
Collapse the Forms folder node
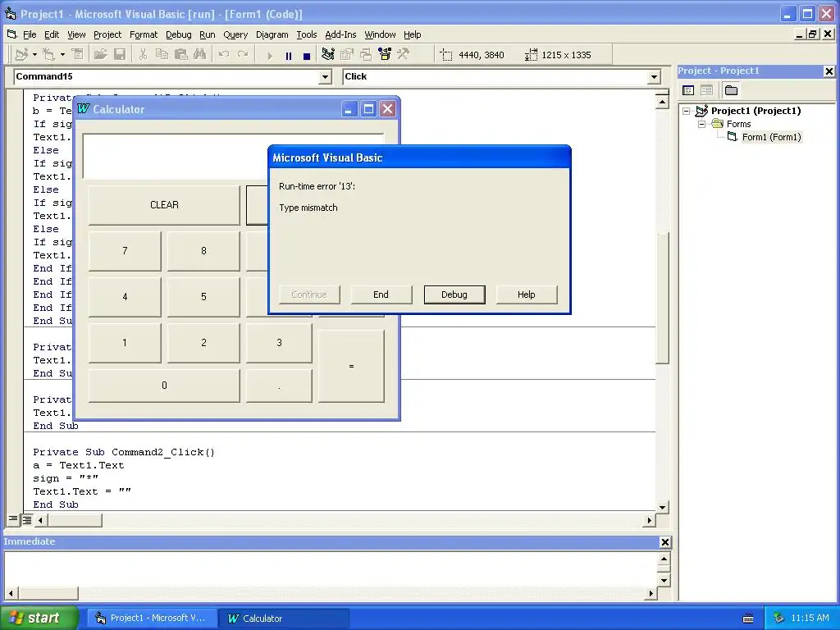click(701, 125)
